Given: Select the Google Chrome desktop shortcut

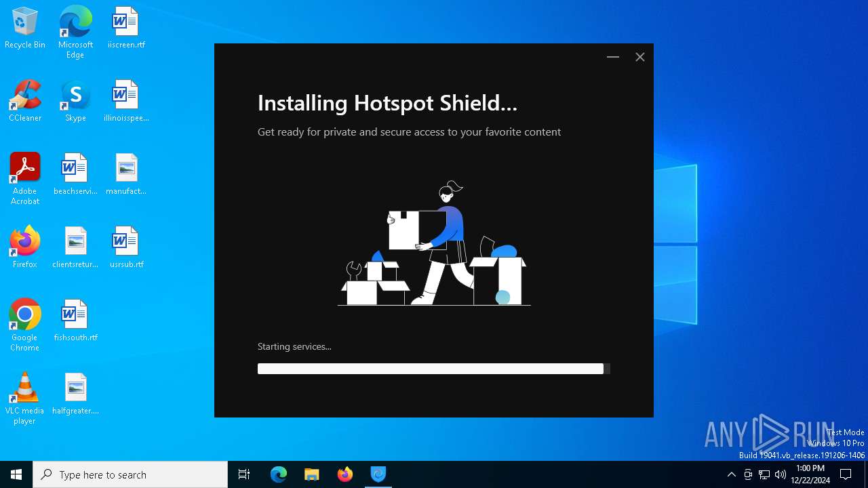Looking at the screenshot, I should 25,325.
